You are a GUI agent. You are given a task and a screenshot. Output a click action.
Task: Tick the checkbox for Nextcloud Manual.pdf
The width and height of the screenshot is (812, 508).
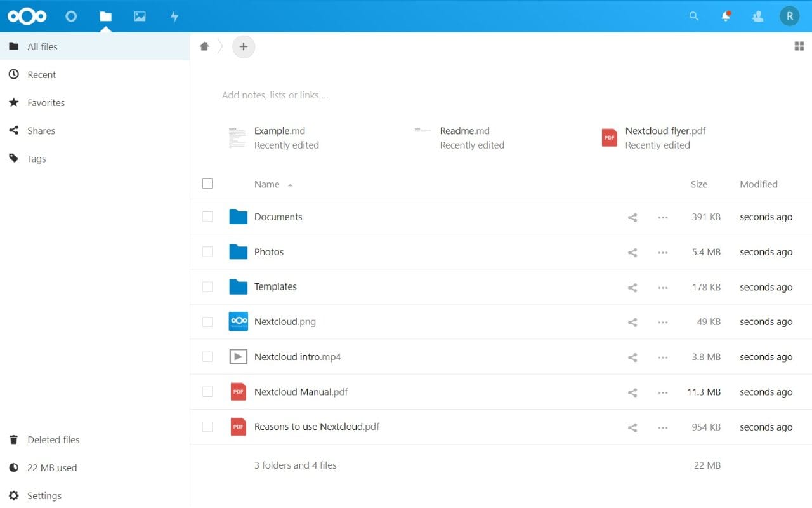pyautogui.click(x=207, y=392)
